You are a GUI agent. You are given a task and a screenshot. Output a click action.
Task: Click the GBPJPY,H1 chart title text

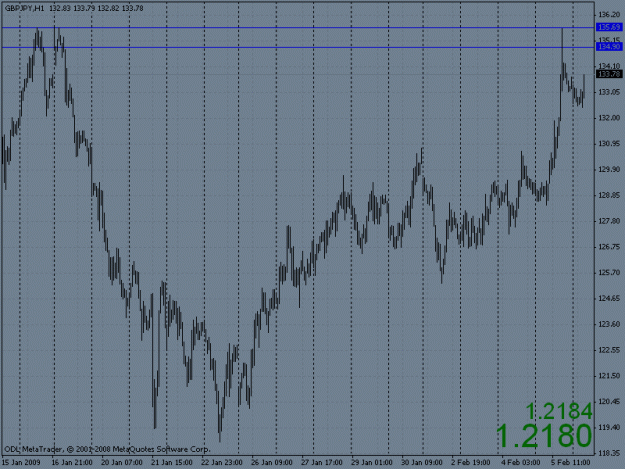tap(24, 8)
